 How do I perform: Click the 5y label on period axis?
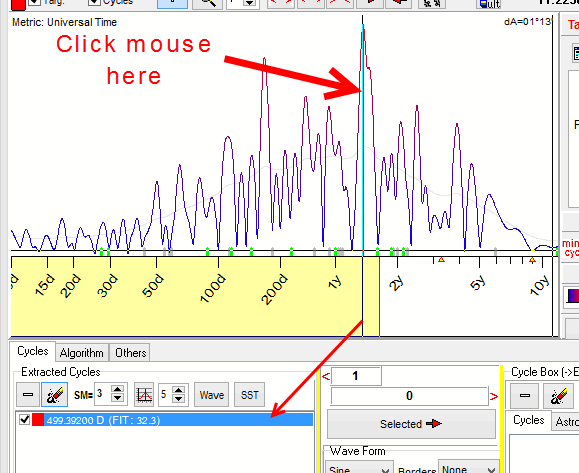[x=478, y=283]
